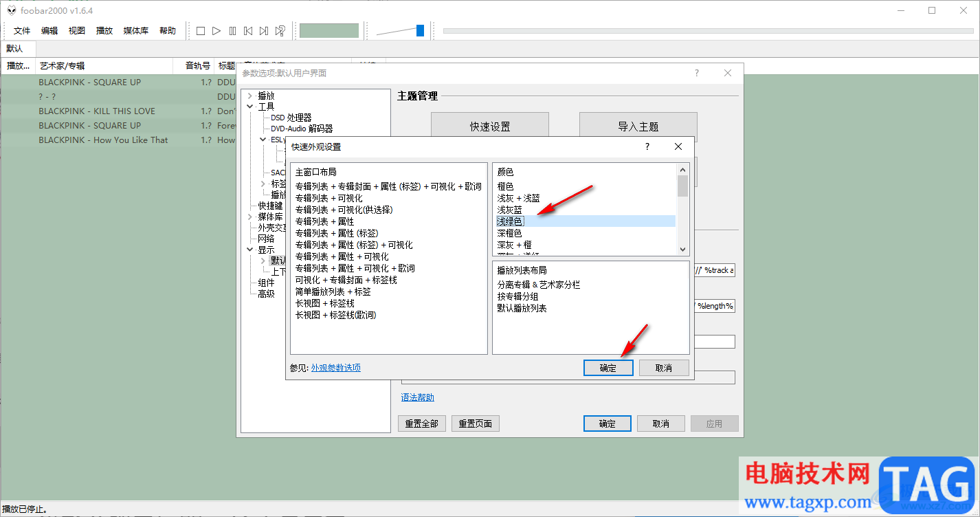Click the Pause button in toolbar
This screenshot has height=517, width=980.
(232, 31)
